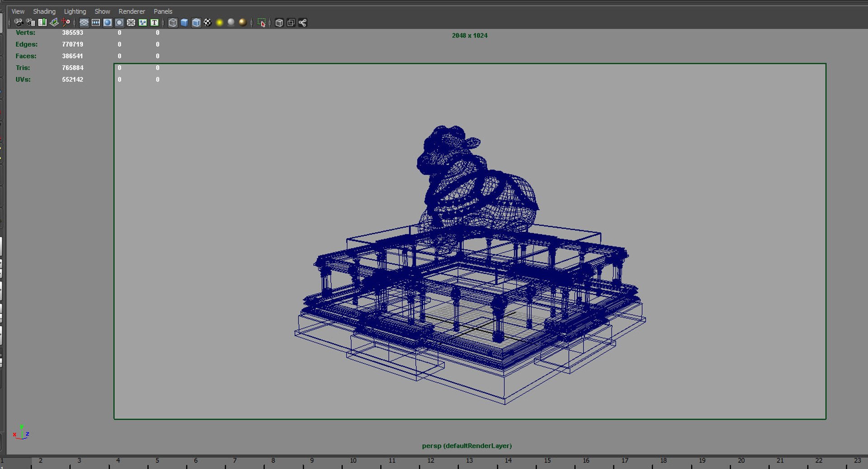Enable Wireframe on Shaded
Image resolution: width=868 pixels, height=469 pixels.
[196, 23]
